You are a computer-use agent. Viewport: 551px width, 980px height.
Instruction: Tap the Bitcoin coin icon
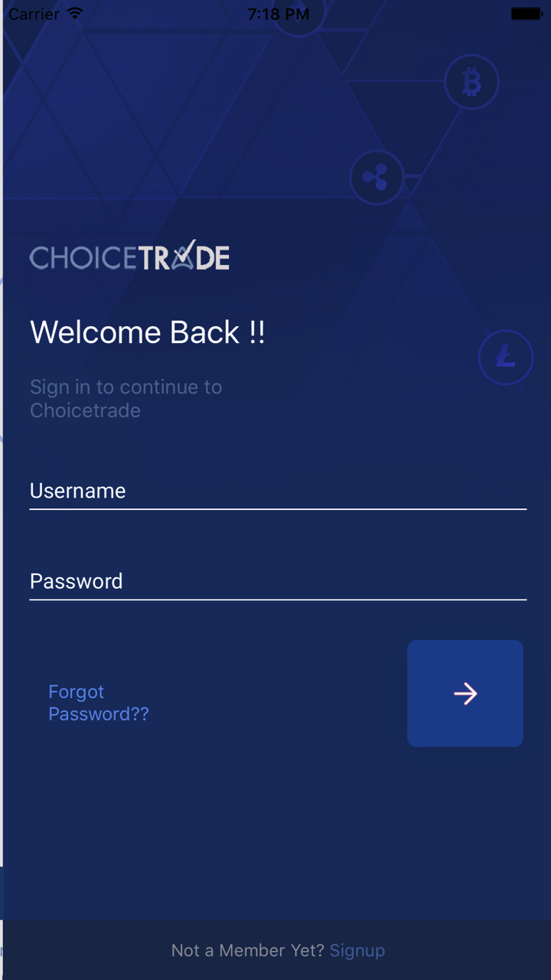pyautogui.click(x=471, y=82)
